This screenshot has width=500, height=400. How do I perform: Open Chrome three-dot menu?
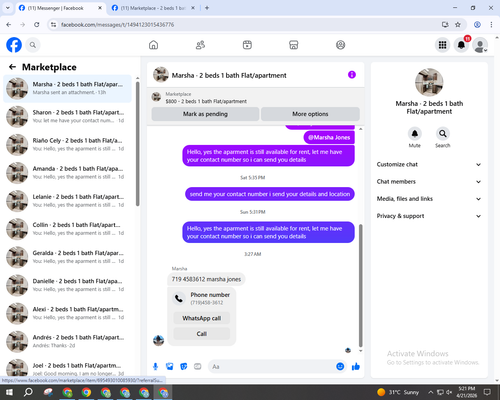[491, 25]
